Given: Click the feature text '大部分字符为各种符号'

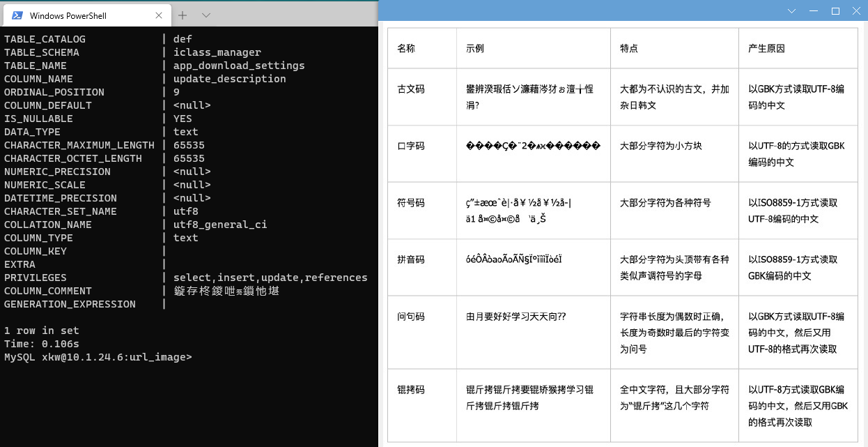Looking at the screenshot, I should point(665,203).
